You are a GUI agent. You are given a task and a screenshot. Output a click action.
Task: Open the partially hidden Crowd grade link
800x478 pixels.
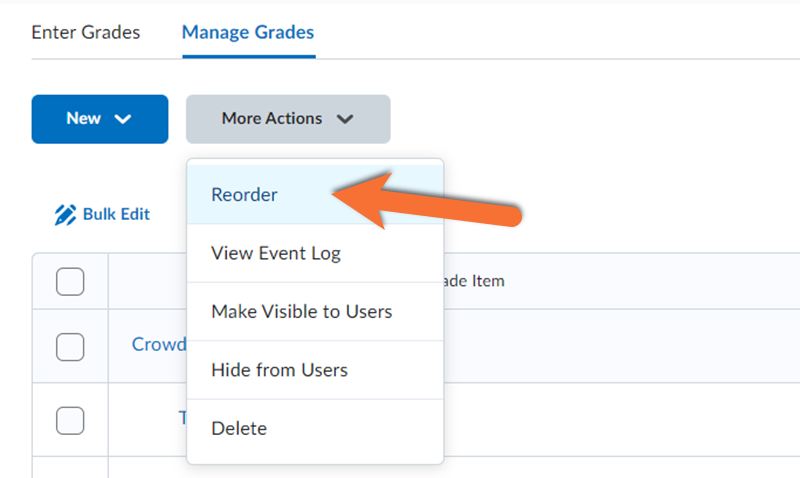[159, 345]
